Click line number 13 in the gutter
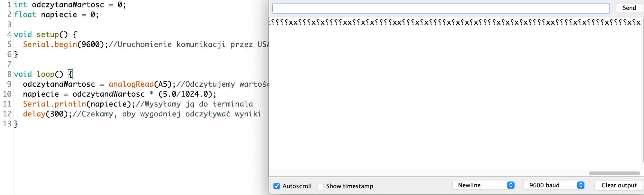Viewport: 644px width, 195px height. (x=7, y=124)
